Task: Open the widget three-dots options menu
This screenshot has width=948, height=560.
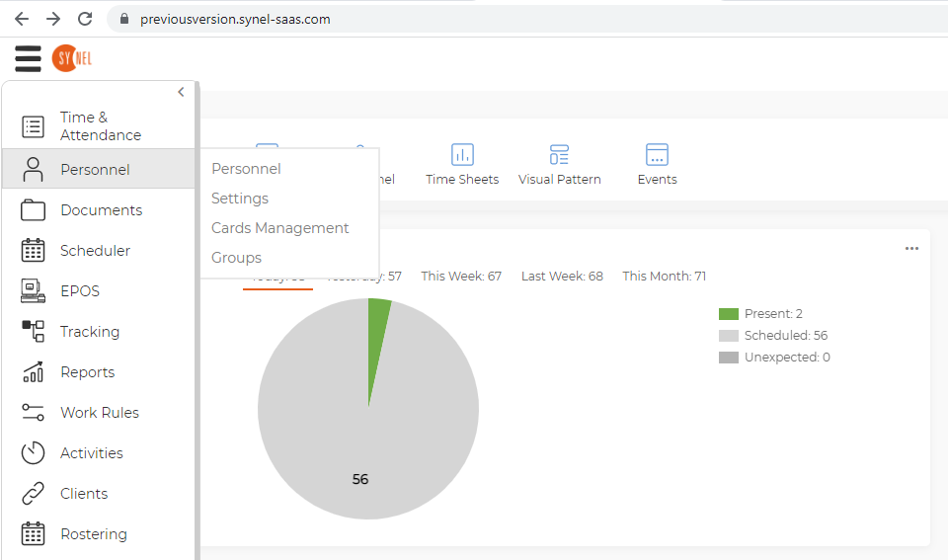Action: click(911, 249)
